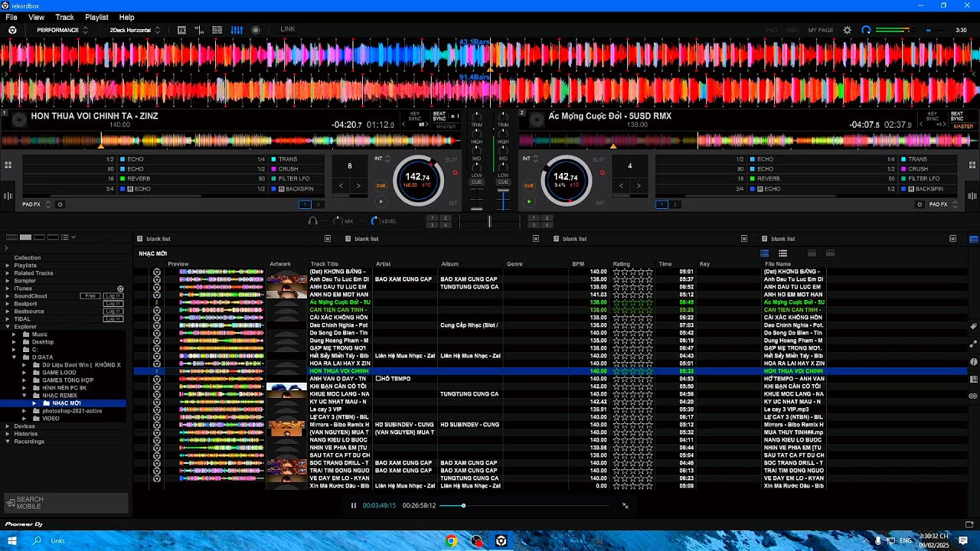Open PAD FX mode selector on deck 1
Screen dimensions: 980x551
37,204
